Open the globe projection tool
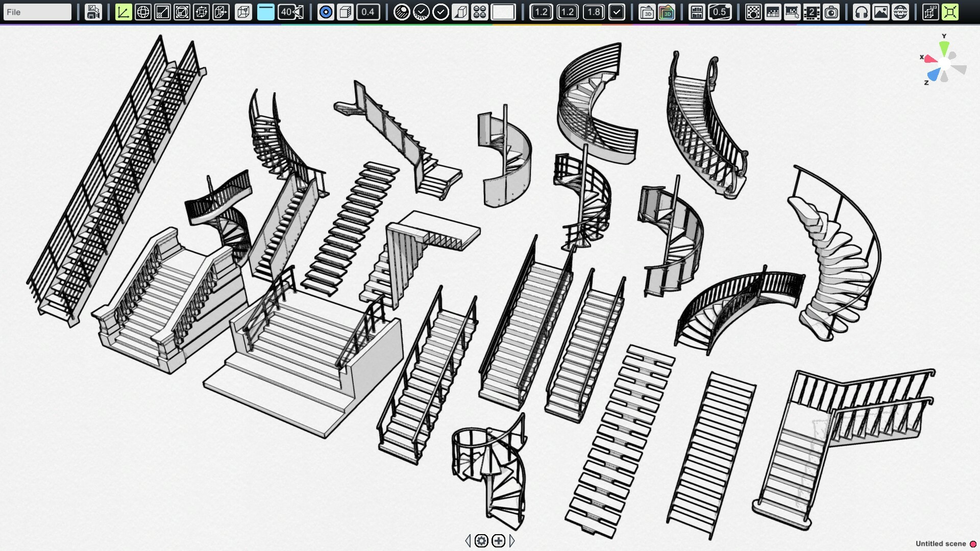 (143, 12)
